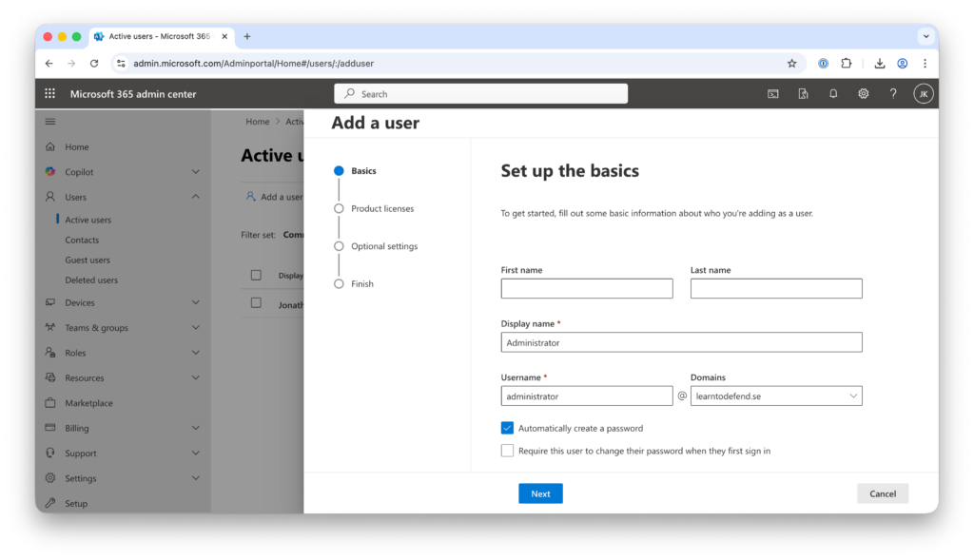Check Require user to change password
This screenshot has height=560, width=974.
[507, 451]
